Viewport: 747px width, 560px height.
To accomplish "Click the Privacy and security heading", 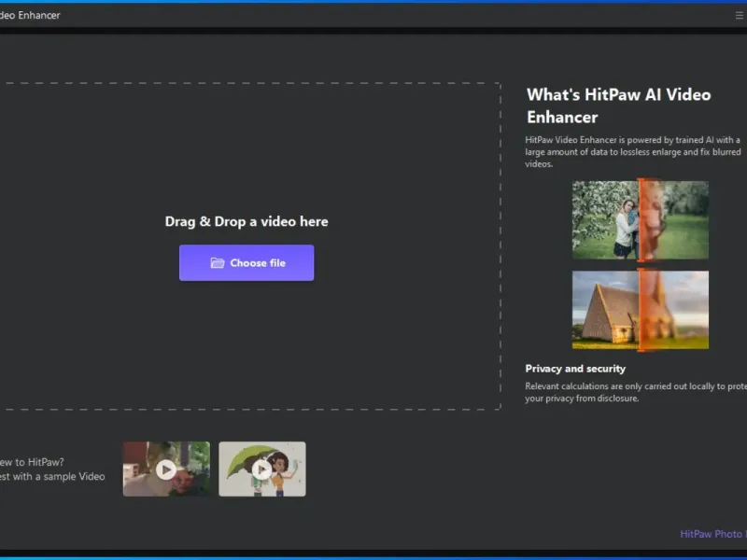I will tap(575, 369).
